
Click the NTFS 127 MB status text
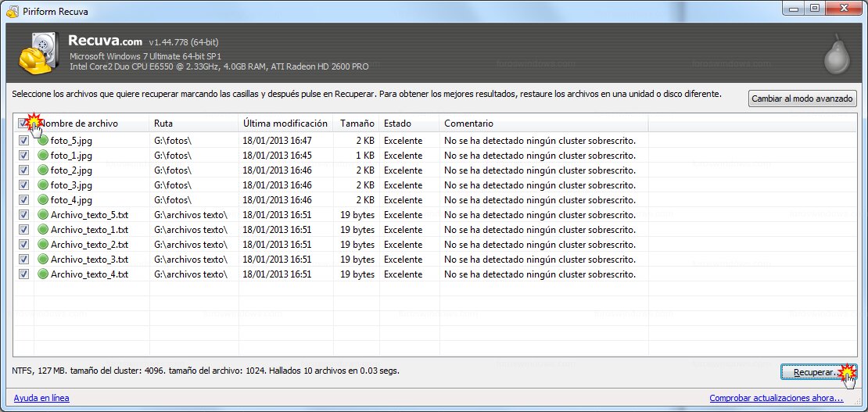click(206, 370)
